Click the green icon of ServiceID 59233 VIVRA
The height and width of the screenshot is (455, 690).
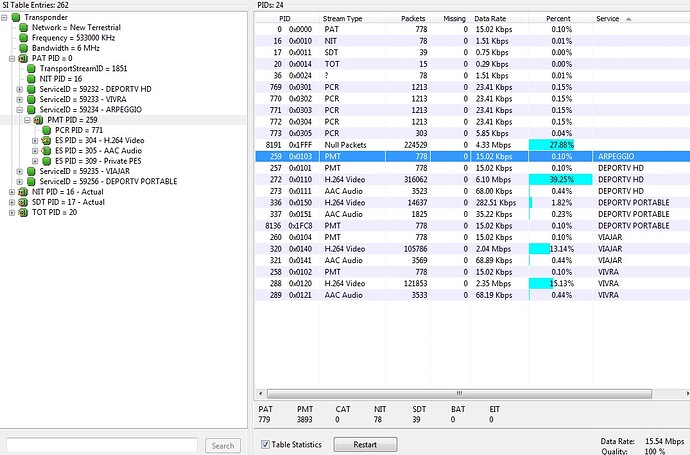click(x=31, y=99)
